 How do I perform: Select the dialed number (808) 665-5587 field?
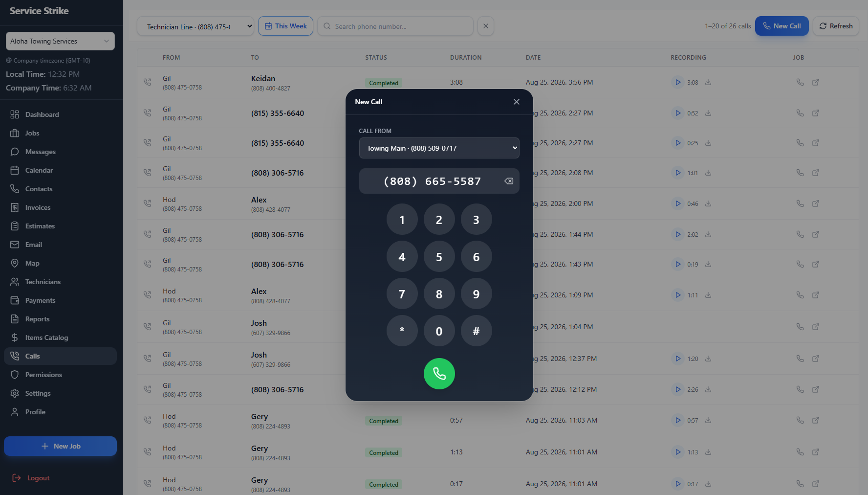(x=439, y=181)
